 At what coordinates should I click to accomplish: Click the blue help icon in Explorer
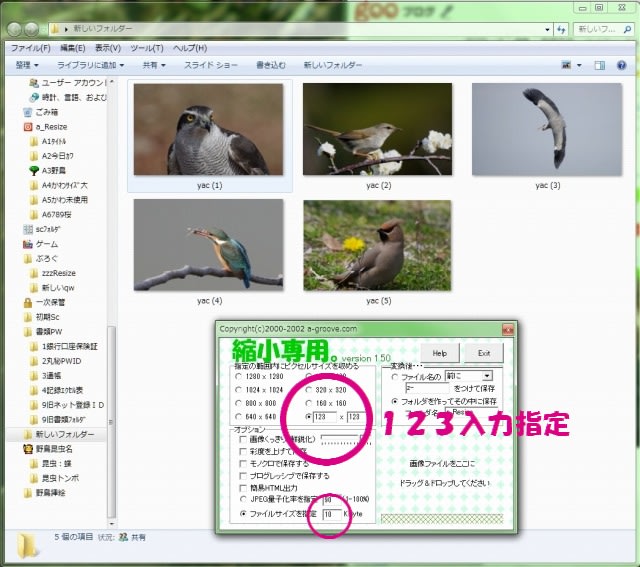click(621, 65)
